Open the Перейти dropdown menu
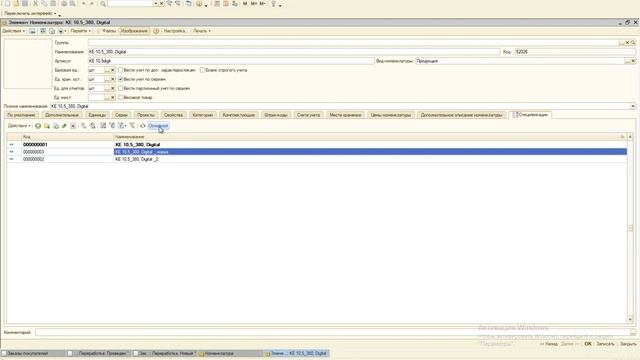Screen dimensions: 640x360 coord(80,31)
